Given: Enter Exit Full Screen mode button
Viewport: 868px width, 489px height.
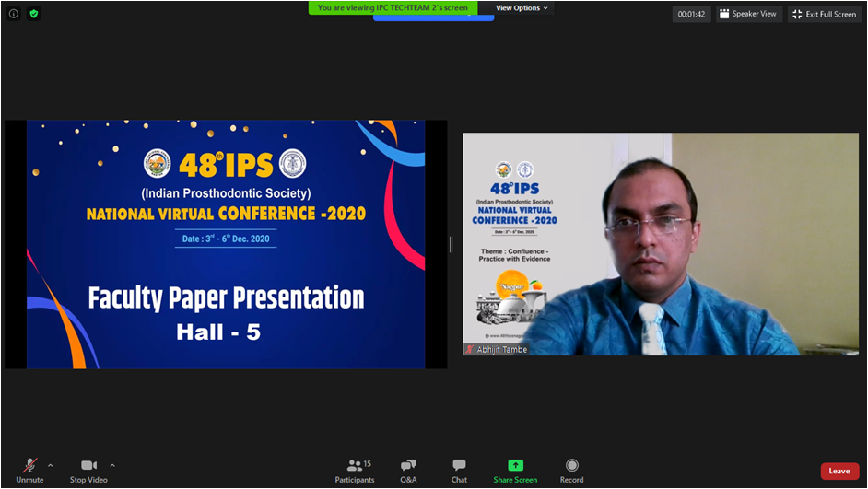Looking at the screenshot, I should (x=824, y=14).
